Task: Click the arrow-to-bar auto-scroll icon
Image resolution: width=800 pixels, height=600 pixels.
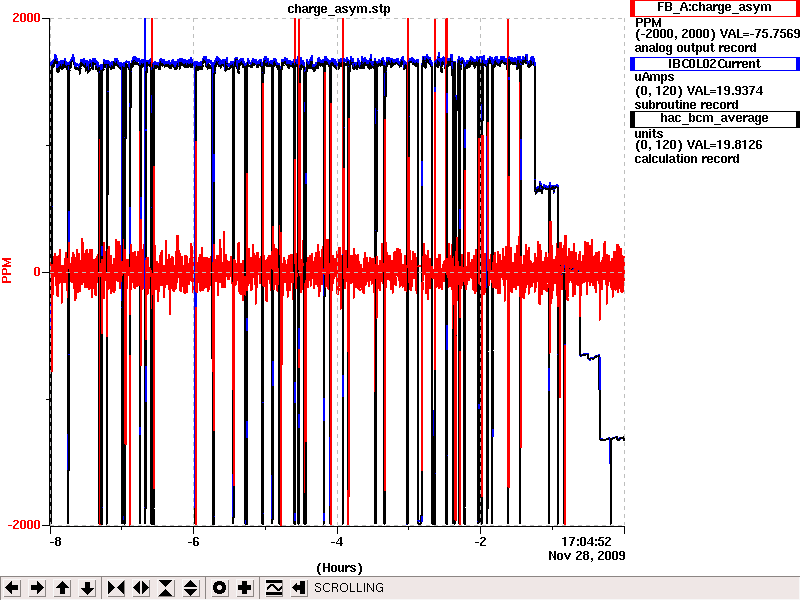Action: point(298,588)
